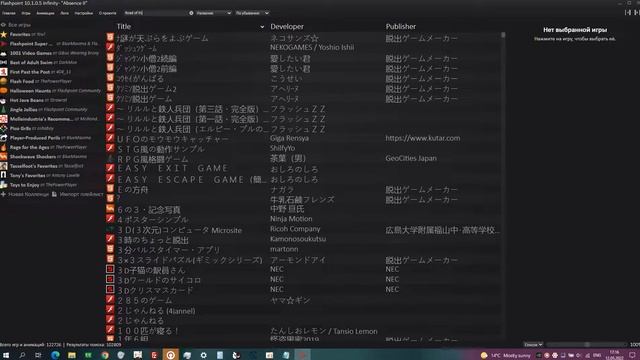The image size is (640, 360).
Task: Open the Jingle Jollies tree icon
Action: 4,109
